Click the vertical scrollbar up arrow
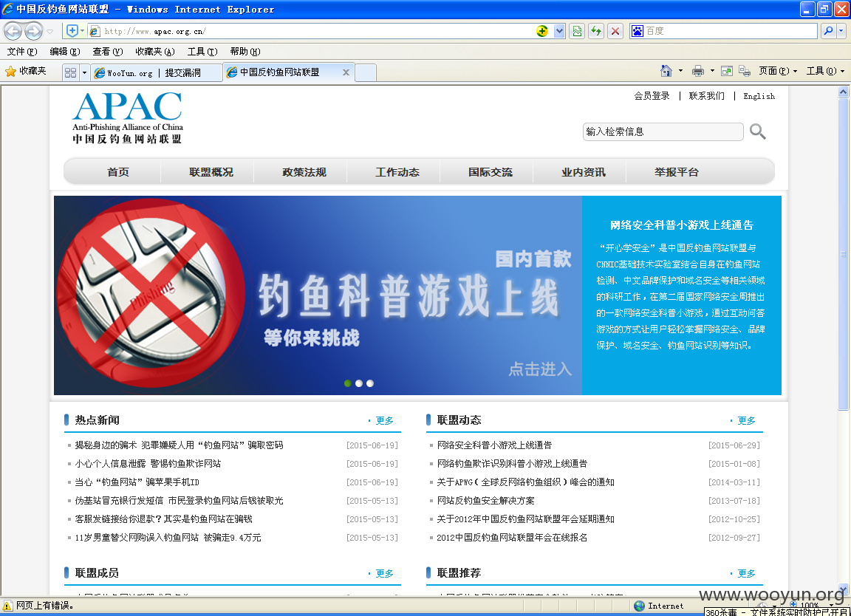The width and height of the screenshot is (851, 616). click(843, 92)
